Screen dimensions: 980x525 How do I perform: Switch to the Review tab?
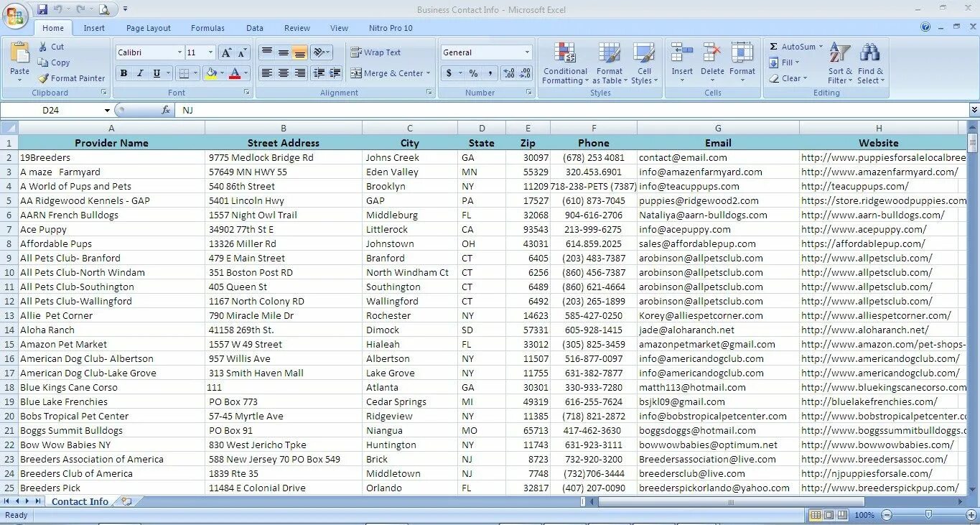297,28
